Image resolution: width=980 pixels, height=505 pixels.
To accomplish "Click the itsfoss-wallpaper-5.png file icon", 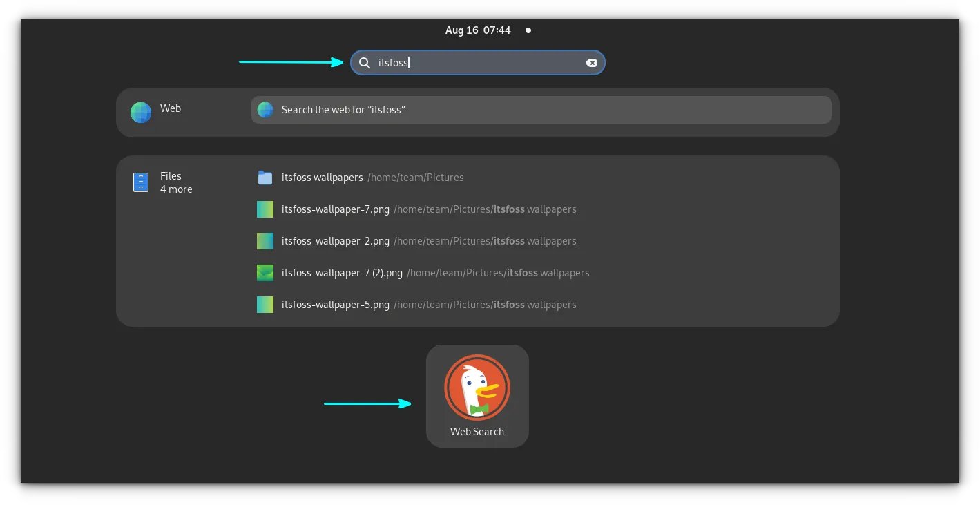I will 265,304.
